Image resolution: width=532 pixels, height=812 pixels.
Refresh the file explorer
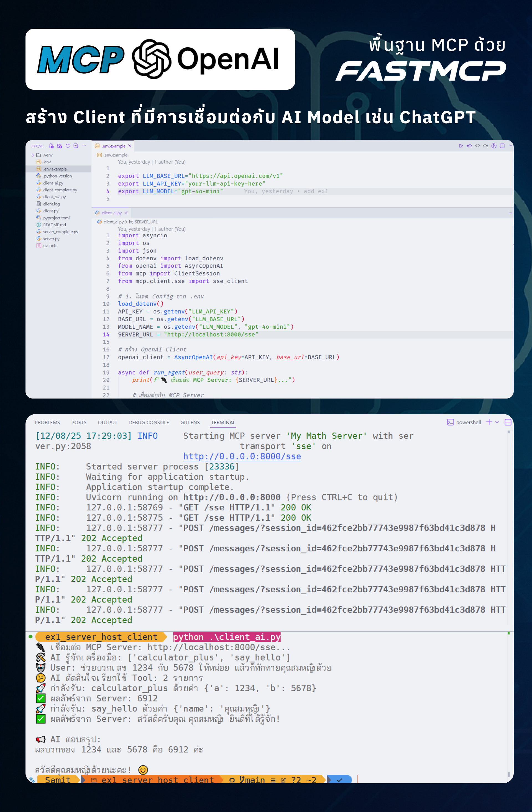click(x=68, y=146)
